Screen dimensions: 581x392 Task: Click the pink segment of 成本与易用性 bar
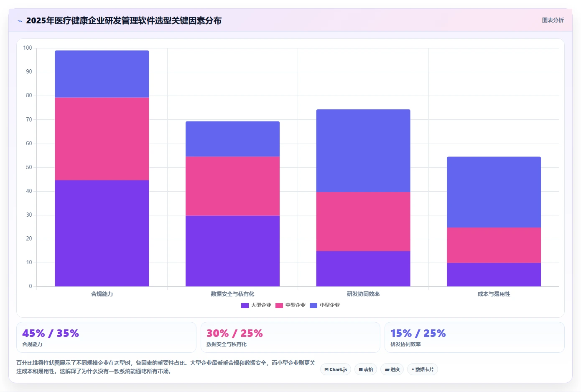point(494,245)
